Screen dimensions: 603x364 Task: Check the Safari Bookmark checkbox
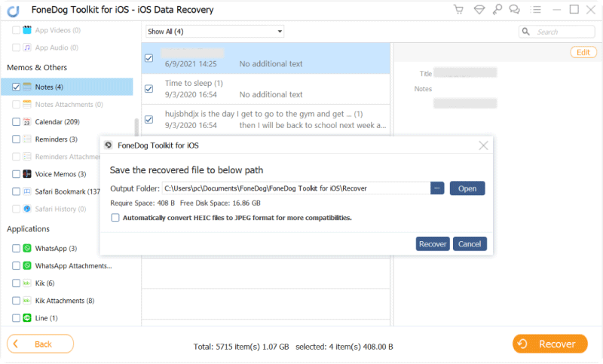tap(16, 191)
